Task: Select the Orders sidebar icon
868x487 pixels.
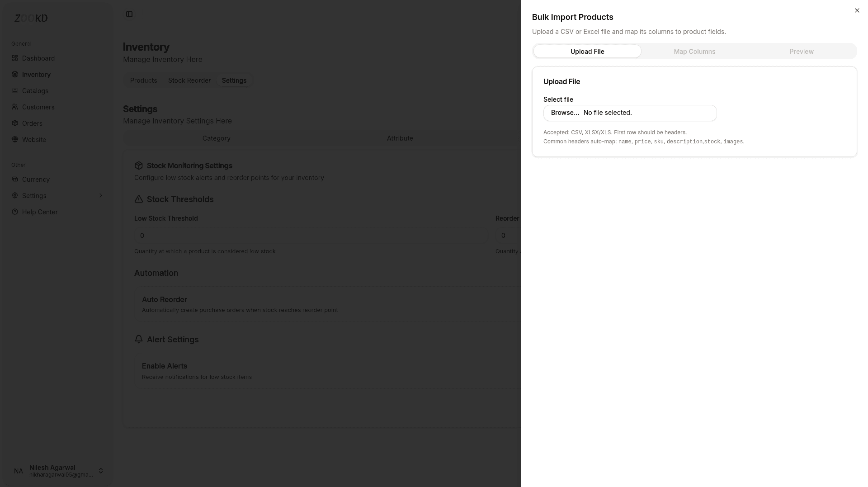Action: (x=15, y=123)
